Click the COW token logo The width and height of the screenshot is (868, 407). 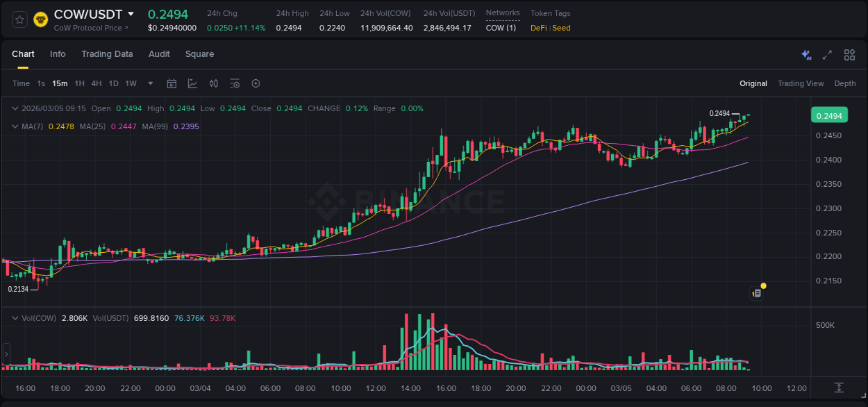coord(40,19)
